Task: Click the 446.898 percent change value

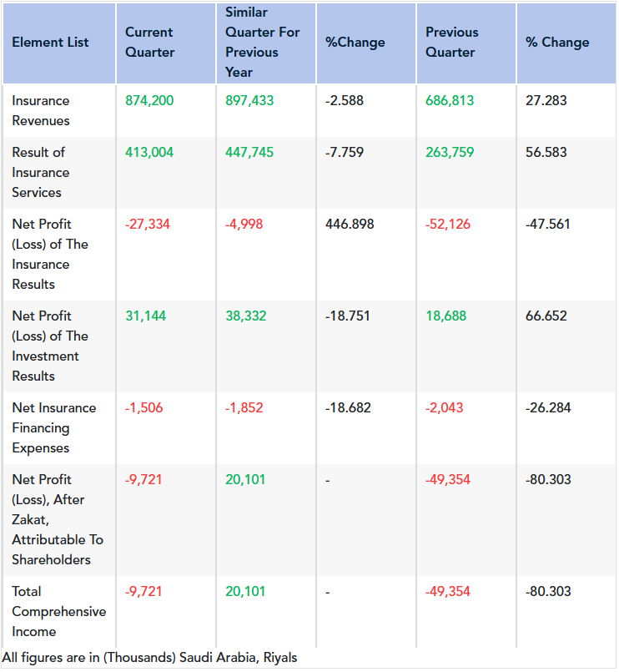Action: point(350,225)
